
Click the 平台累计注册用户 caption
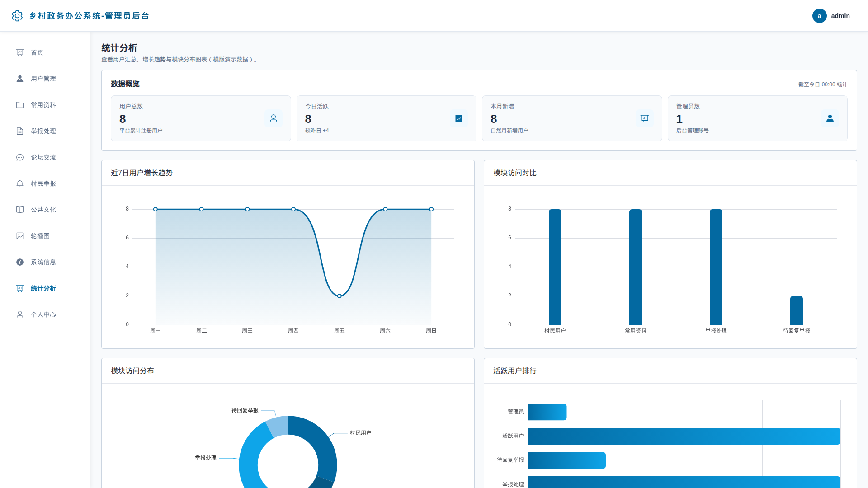click(x=141, y=131)
